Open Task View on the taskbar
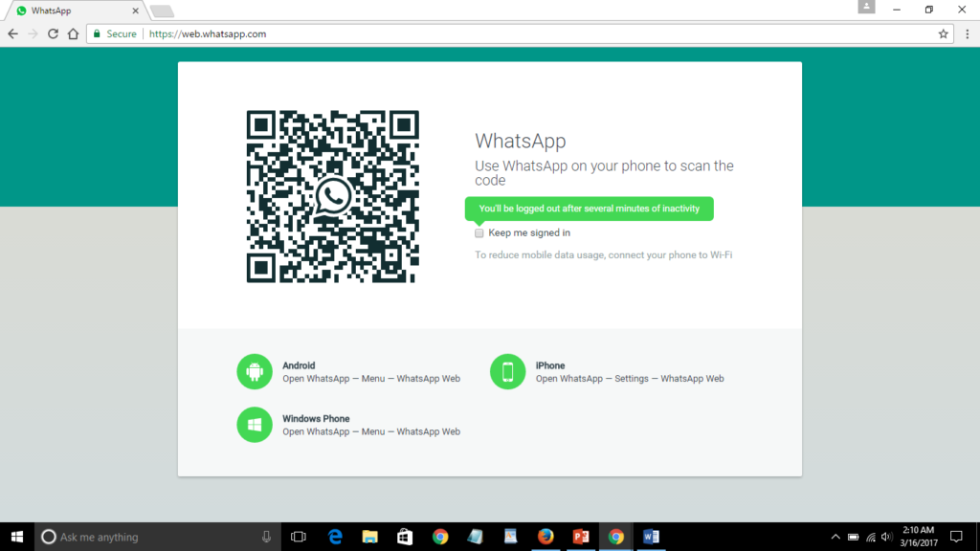Screen dimensions: 980x551 (299, 537)
